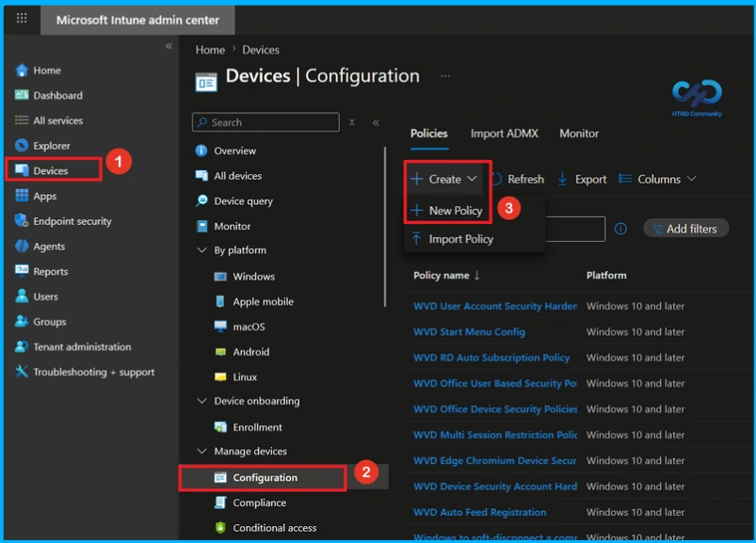Screen dimensions: 756x543
Task: Open WVD Start Menu Config policy
Action: coord(469,331)
